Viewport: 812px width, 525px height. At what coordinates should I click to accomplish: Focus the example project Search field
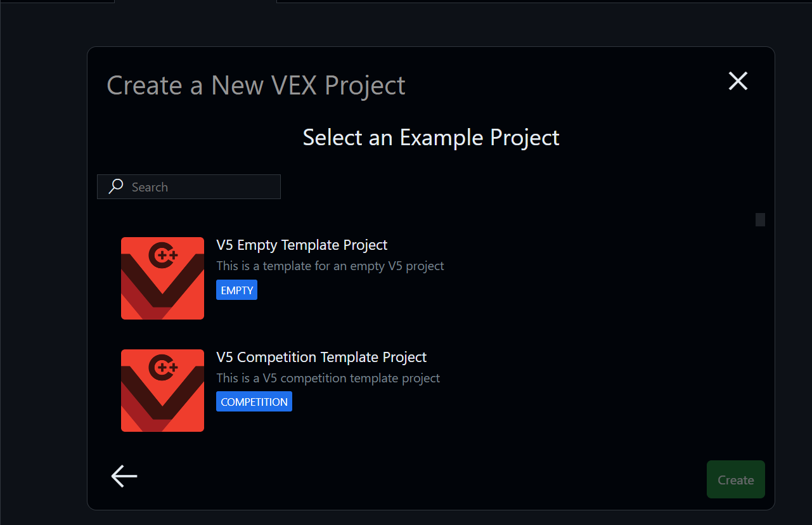pyautogui.click(x=189, y=187)
